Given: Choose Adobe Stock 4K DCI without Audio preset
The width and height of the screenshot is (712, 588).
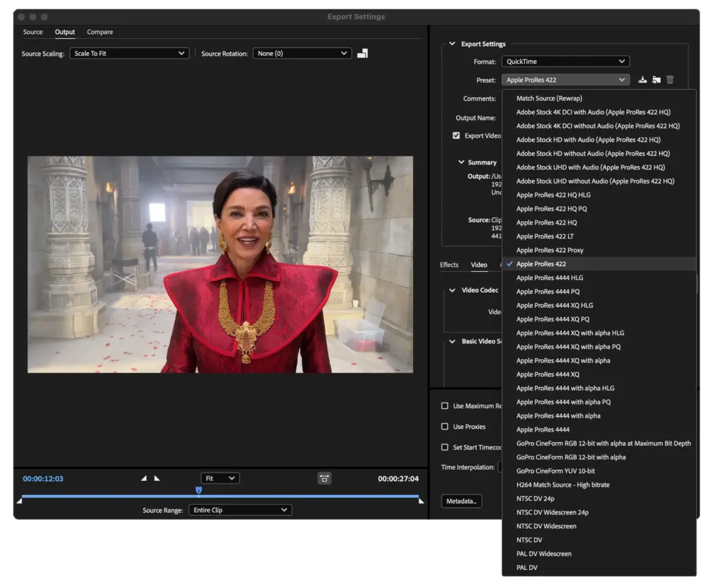Looking at the screenshot, I should coord(599,126).
